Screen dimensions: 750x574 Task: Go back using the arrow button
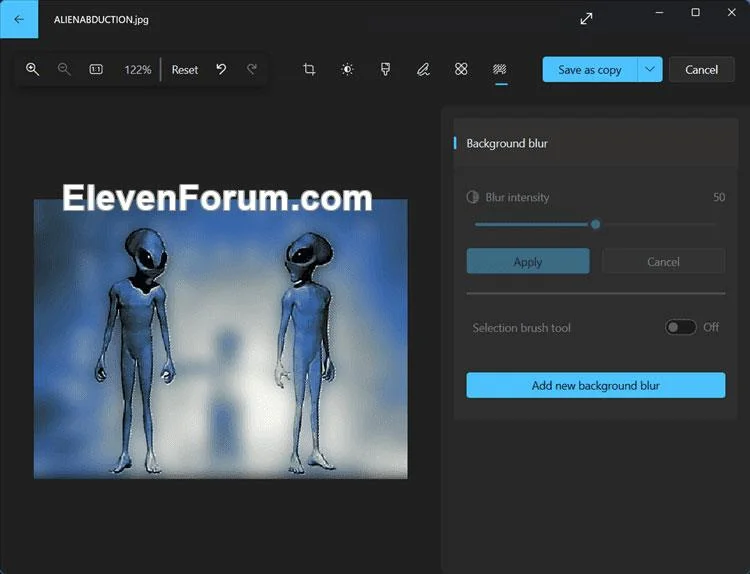19,19
